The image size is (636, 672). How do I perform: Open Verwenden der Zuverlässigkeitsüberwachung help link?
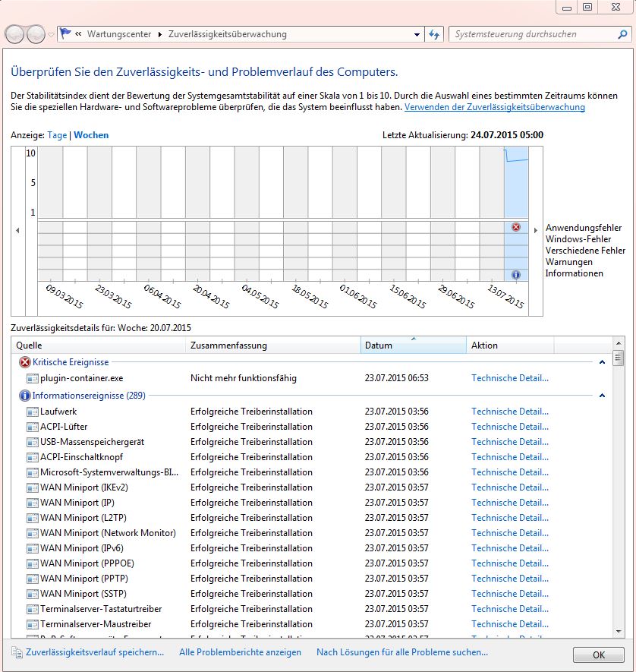pyautogui.click(x=495, y=107)
